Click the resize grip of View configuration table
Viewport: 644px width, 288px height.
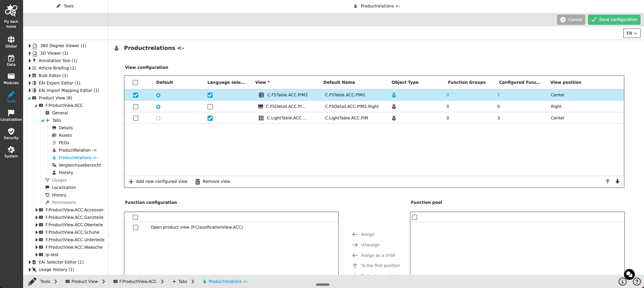pos(621,185)
